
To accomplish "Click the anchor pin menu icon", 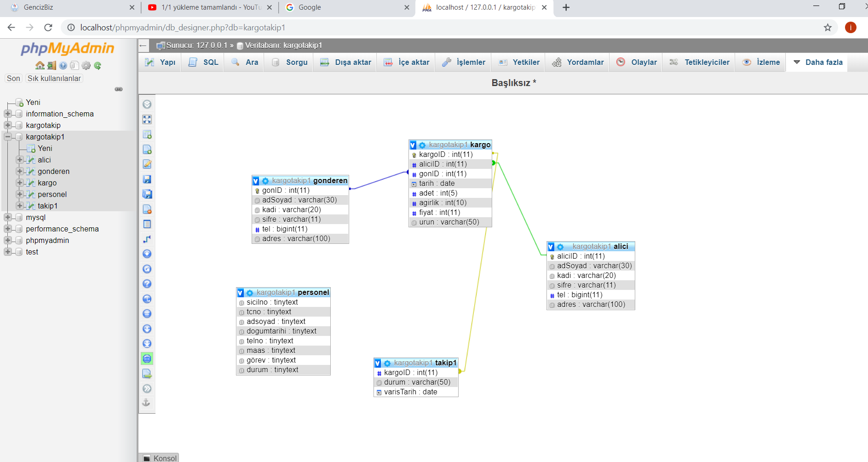I will (x=146, y=403).
